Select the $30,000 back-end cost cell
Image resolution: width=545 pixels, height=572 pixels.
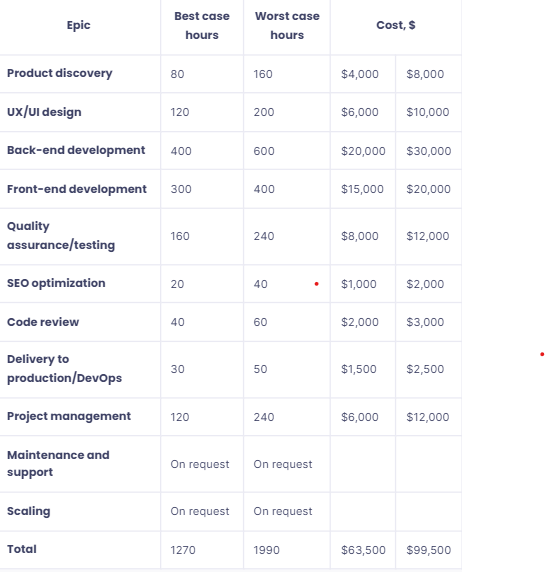click(x=429, y=151)
